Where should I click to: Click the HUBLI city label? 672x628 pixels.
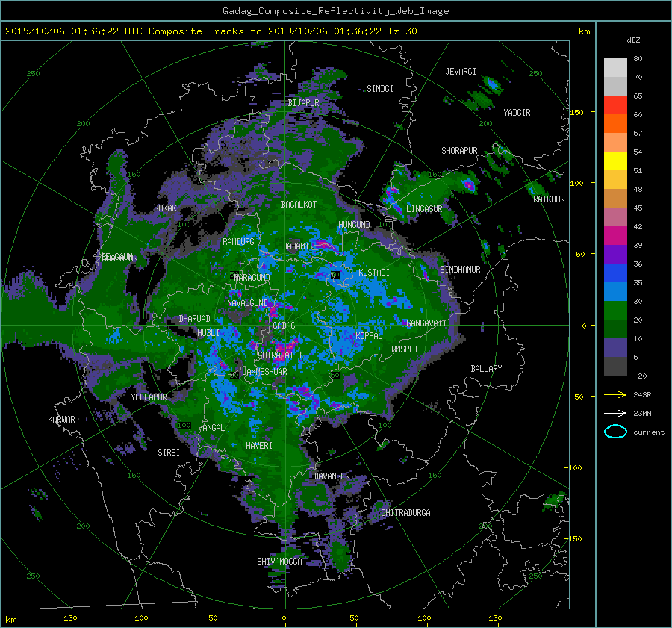[x=208, y=332]
